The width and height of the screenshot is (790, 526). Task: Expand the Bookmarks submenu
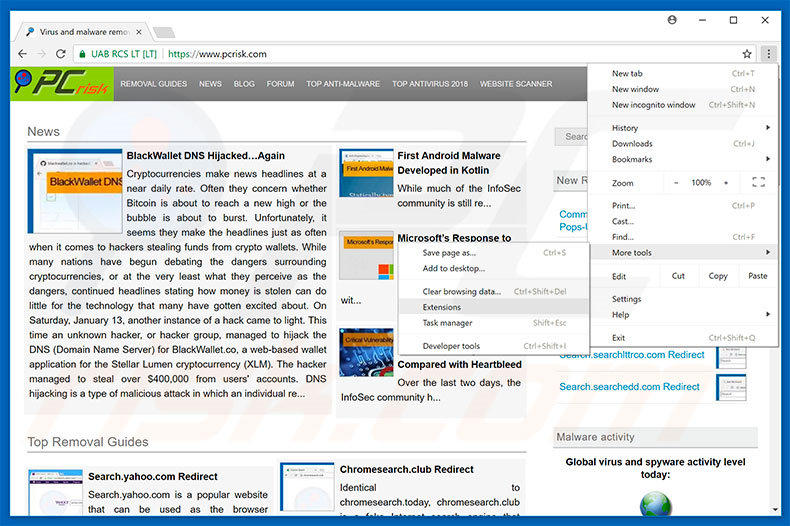(683, 159)
